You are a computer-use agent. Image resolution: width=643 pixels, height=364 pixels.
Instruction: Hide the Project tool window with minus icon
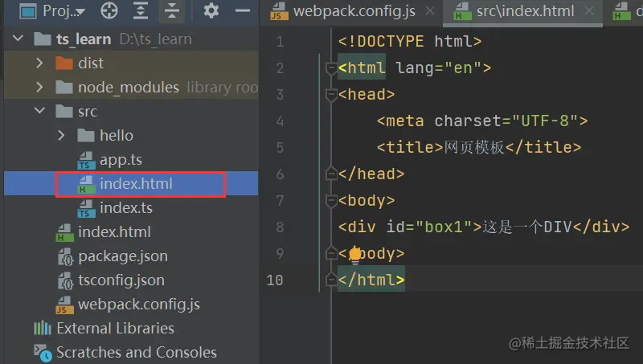pos(243,10)
